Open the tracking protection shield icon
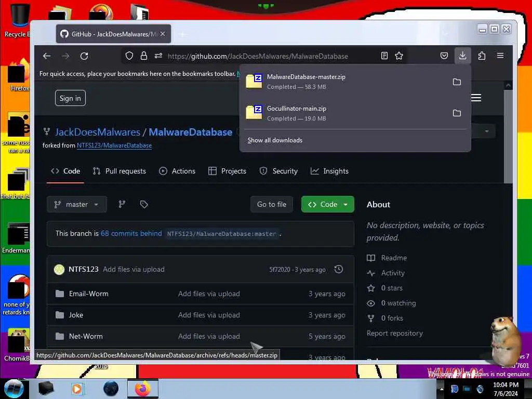532x399 pixels. point(129,56)
